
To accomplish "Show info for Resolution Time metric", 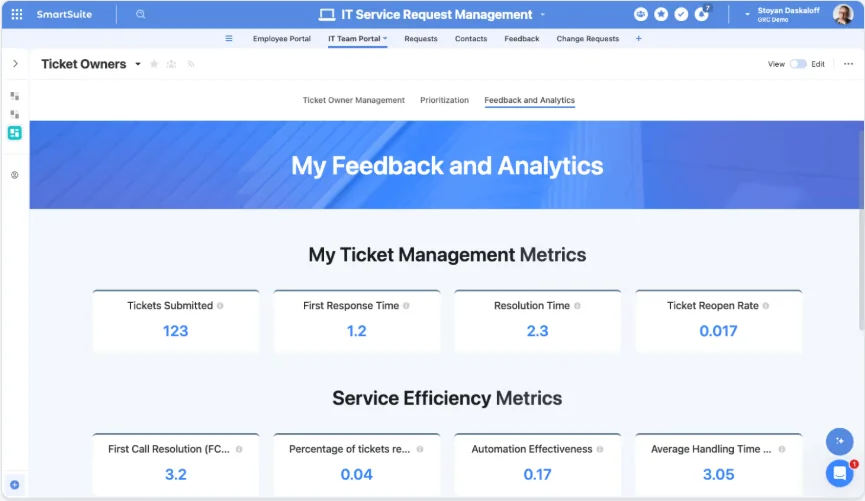I will [577, 306].
